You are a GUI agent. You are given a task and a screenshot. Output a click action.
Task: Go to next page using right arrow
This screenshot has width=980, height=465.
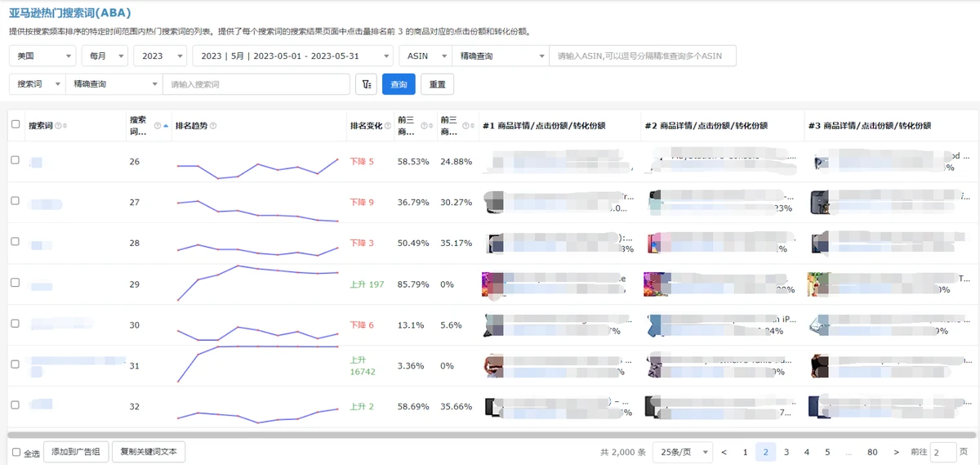897,452
